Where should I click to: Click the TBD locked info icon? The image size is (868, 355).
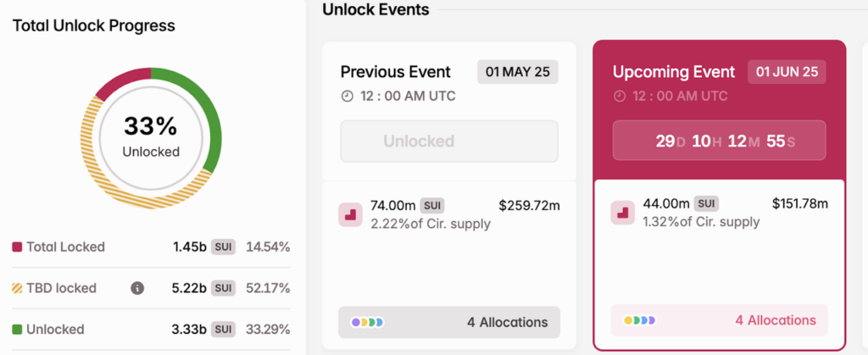point(137,288)
